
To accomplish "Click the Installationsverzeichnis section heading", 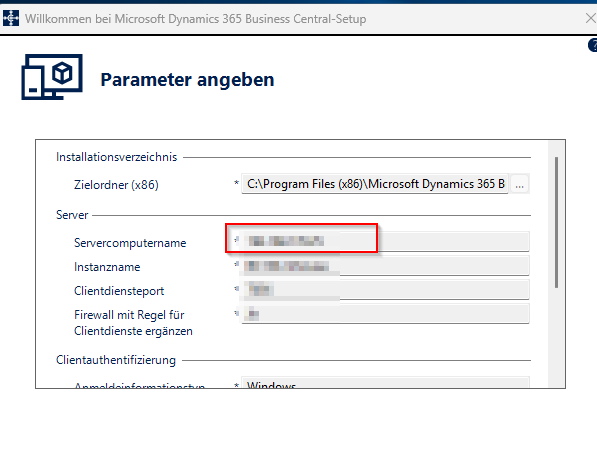I will [117, 157].
